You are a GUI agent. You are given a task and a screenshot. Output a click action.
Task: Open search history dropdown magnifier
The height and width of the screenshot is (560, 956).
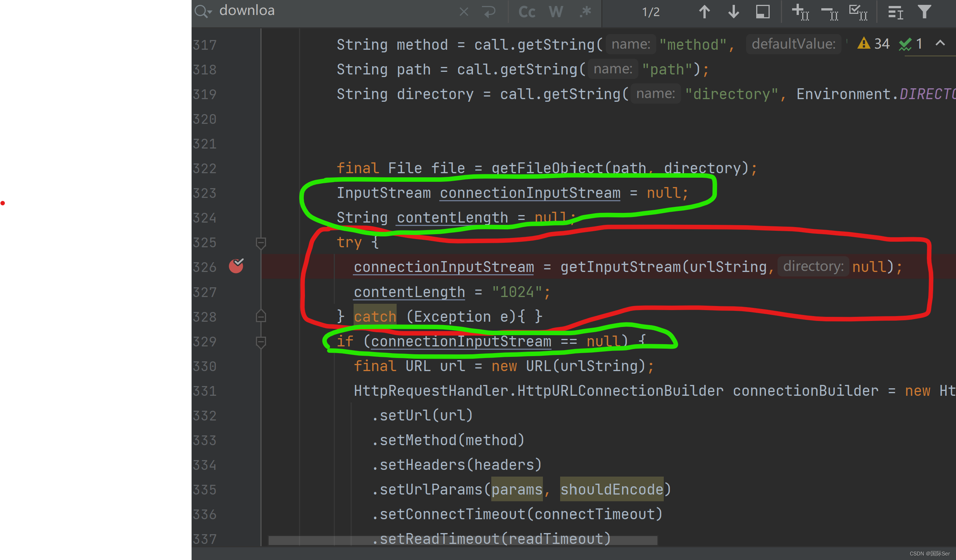[x=203, y=12]
